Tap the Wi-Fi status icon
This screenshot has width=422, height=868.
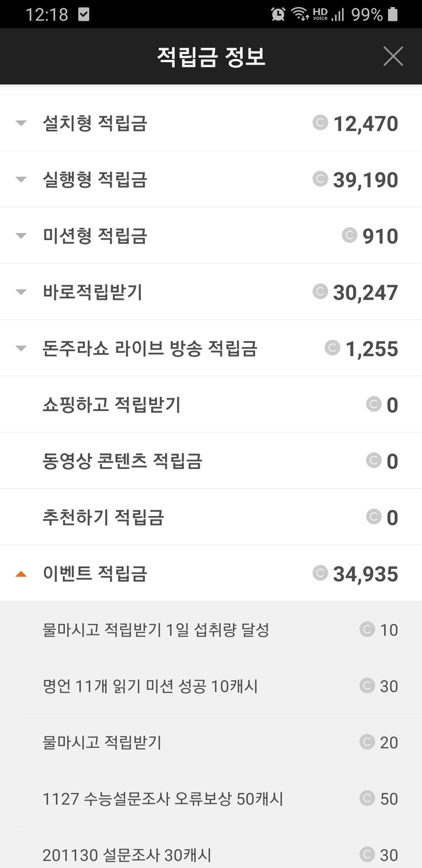[300, 14]
